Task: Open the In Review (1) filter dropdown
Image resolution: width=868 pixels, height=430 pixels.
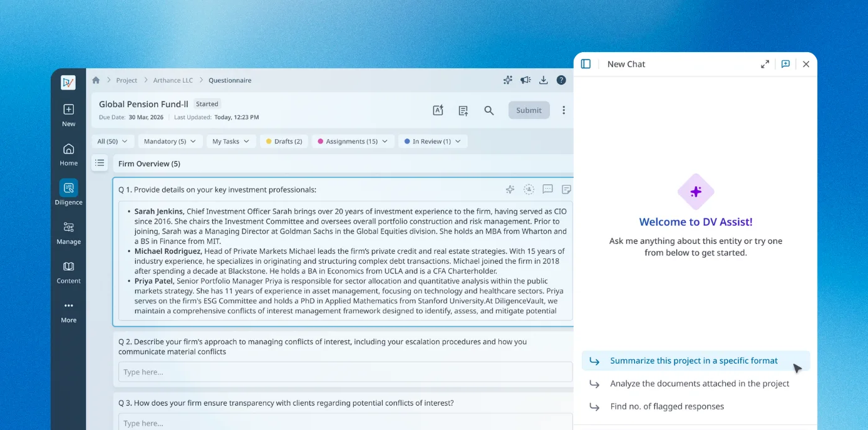Action: 433,142
